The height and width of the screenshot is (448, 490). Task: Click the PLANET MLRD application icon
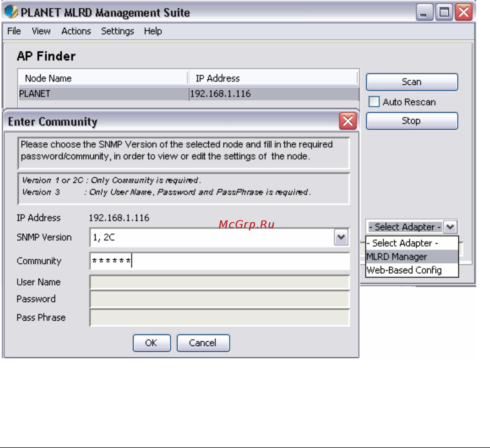[11, 12]
